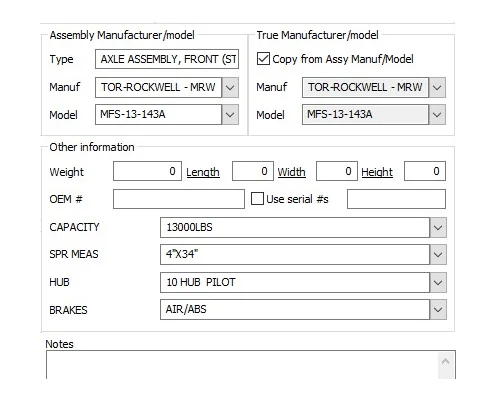Click inside the Notes text area
The image size is (500, 400).
tap(242, 364)
